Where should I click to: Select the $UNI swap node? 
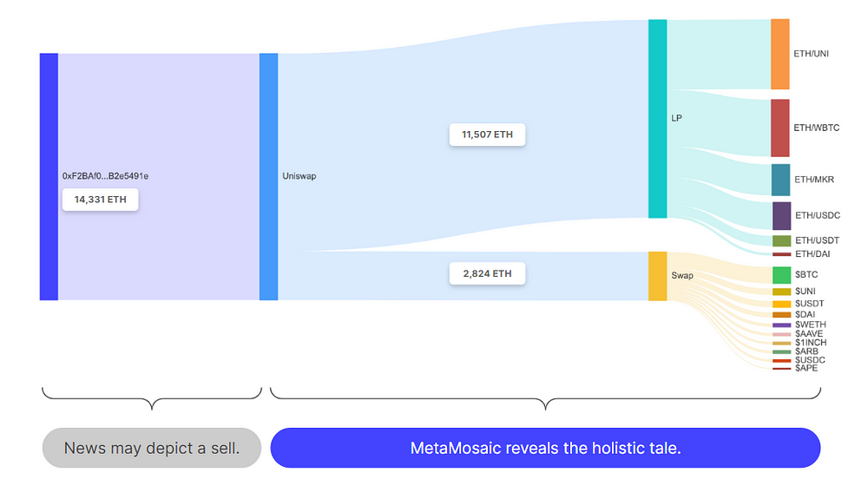(781, 292)
